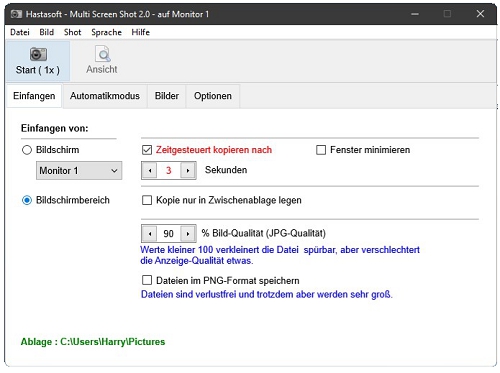This screenshot has width=500, height=373.
Task: Decrease seconds with left arrow
Action: (x=150, y=171)
